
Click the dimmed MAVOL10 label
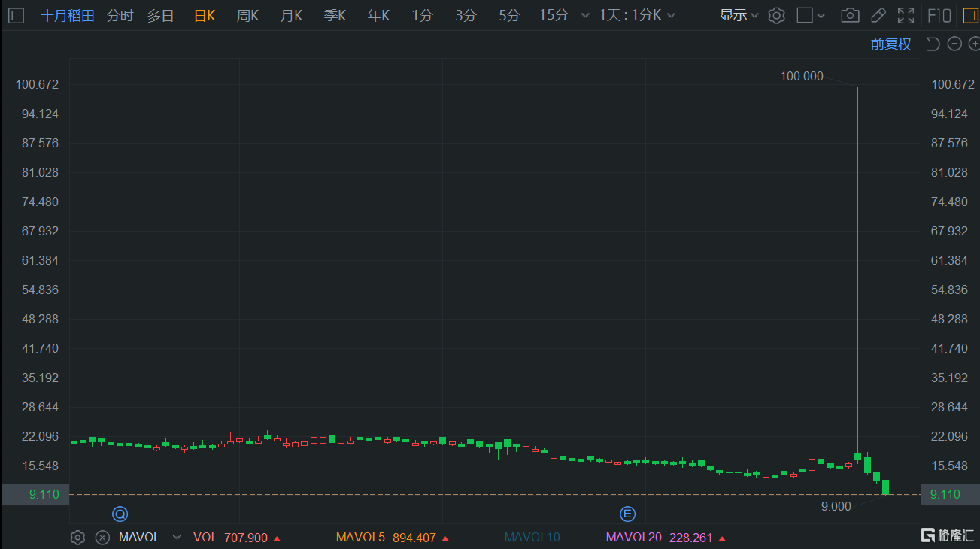[x=533, y=538]
